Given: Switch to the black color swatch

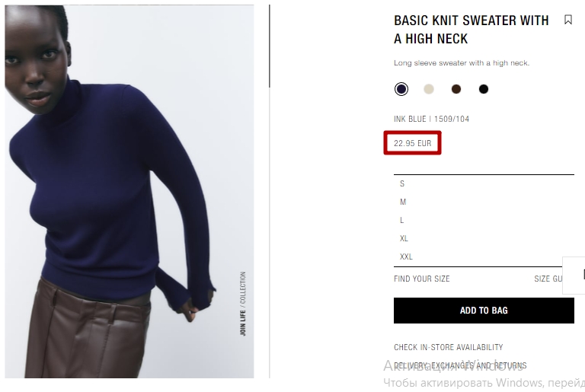Looking at the screenshot, I should coord(484,89).
